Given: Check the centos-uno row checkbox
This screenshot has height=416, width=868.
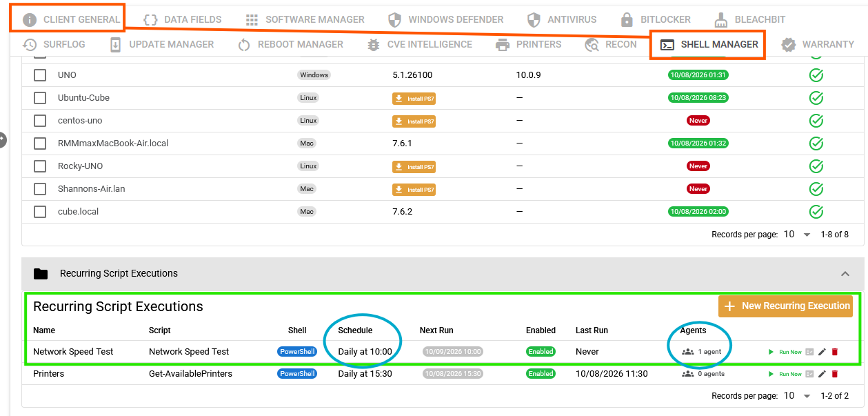Looking at the screenshot, I should (40, 120).
